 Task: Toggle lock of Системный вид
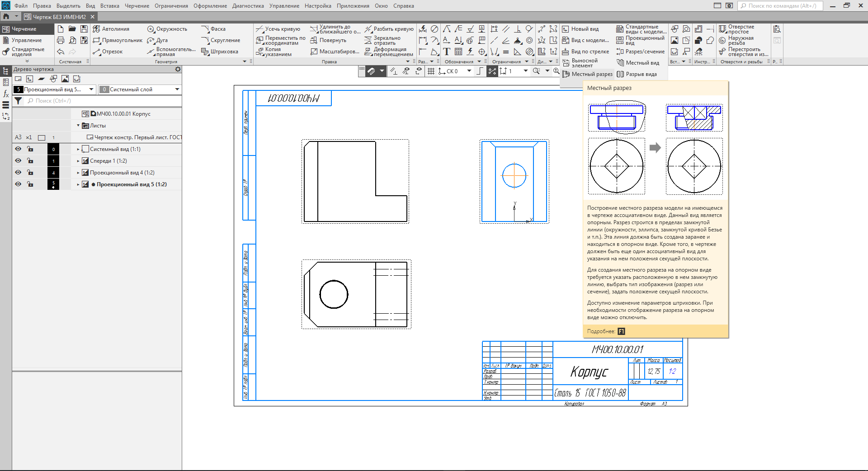[x=30, y=149]
